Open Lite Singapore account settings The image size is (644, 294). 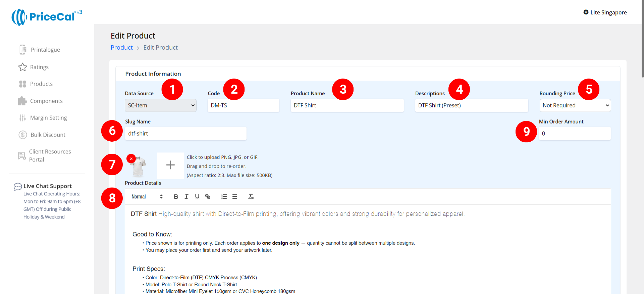point(605,12)
